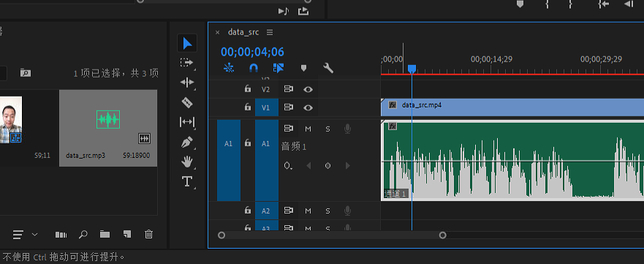Viewport: 644px width, 264px height.
Task: Toggle magnet snap in timeline
Action: [254, 68]
